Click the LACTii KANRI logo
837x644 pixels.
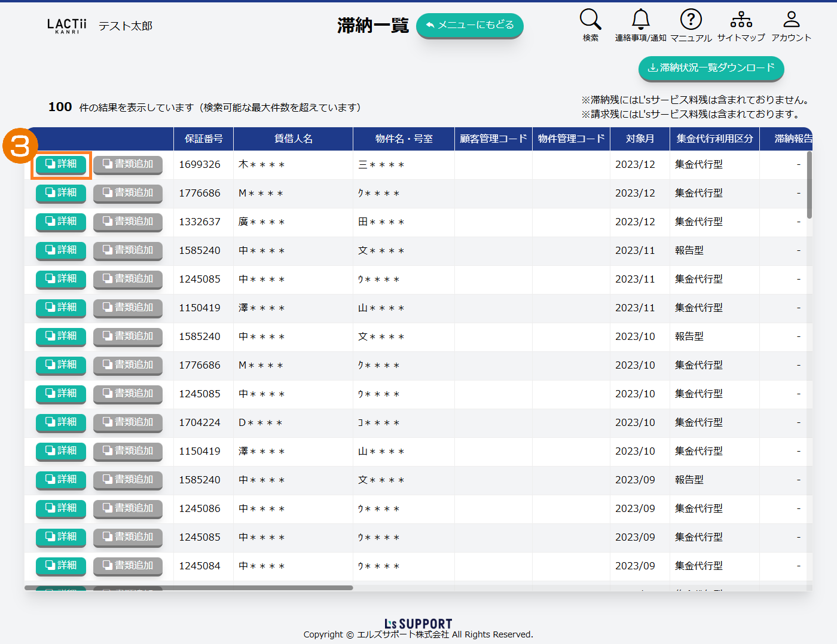(x=66, y=26)
